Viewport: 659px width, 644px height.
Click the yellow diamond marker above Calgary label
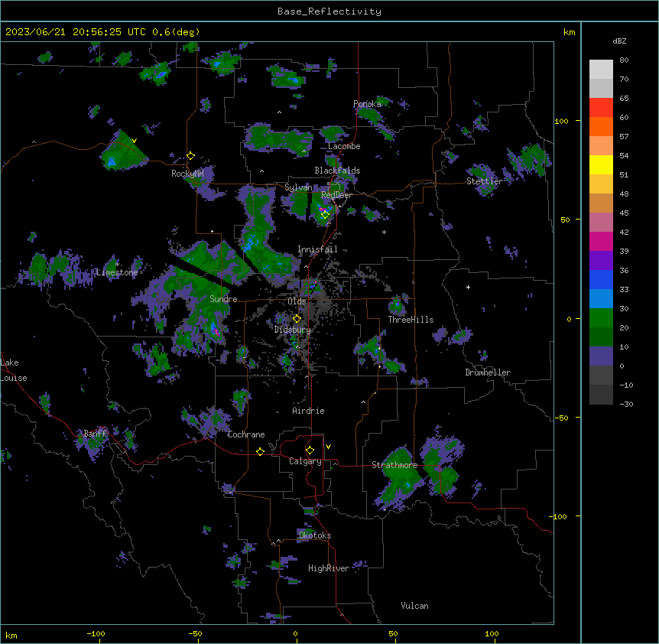click(310, 450)
